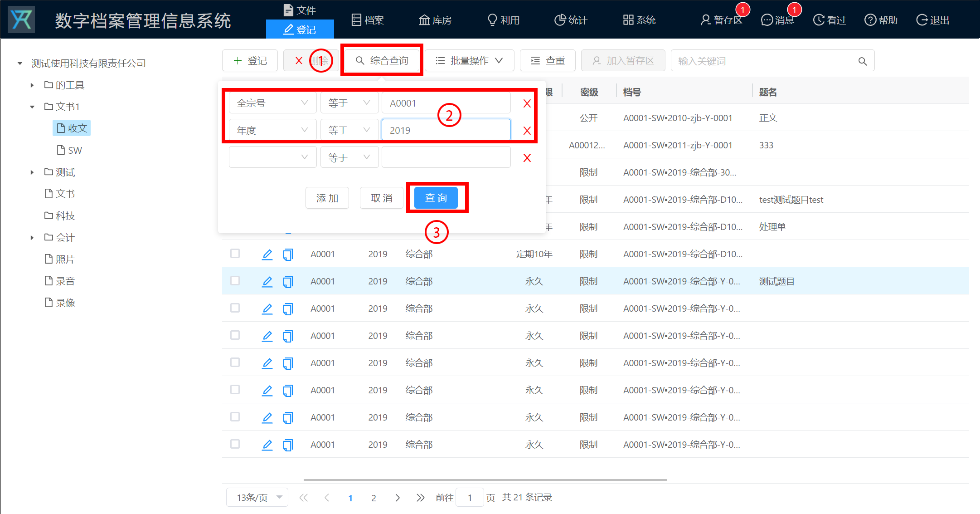Collapse the 文书1 folder
The height and width of the screenshot is (514, 980).
tap(32, 107)
